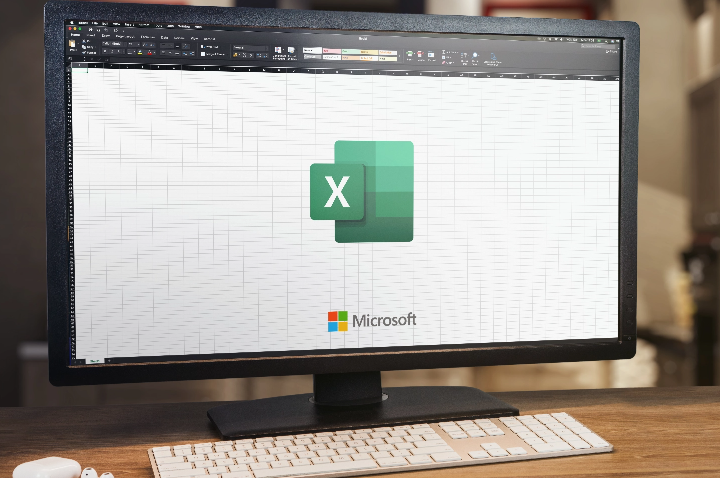Click the Adobe PDF share icon
720x478 pixels.
point(493,56)
